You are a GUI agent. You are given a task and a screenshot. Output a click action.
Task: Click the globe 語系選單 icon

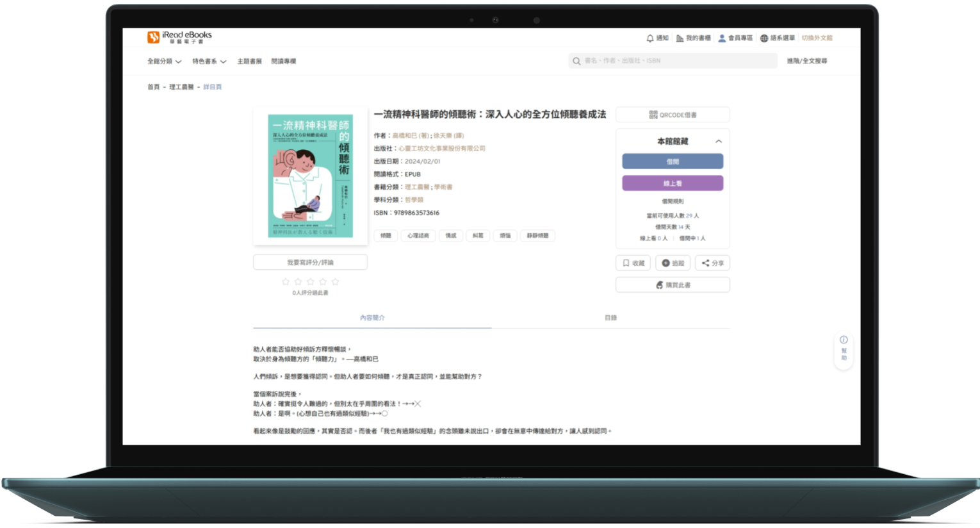(764, 38)
